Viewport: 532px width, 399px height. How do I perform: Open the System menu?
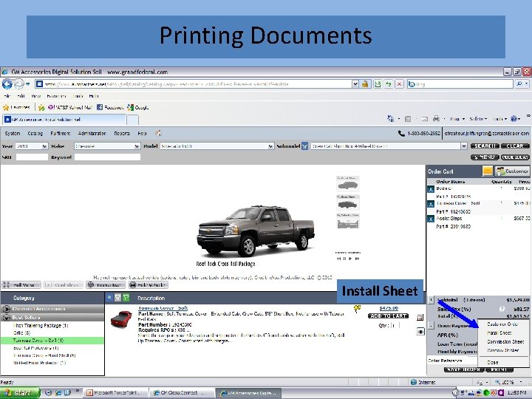13,133
